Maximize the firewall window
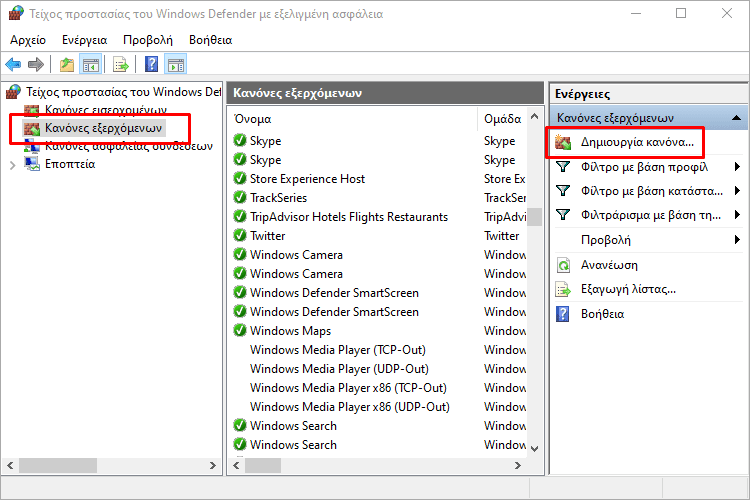This screenshot has width=750, height=500. [x=681, y=13]
